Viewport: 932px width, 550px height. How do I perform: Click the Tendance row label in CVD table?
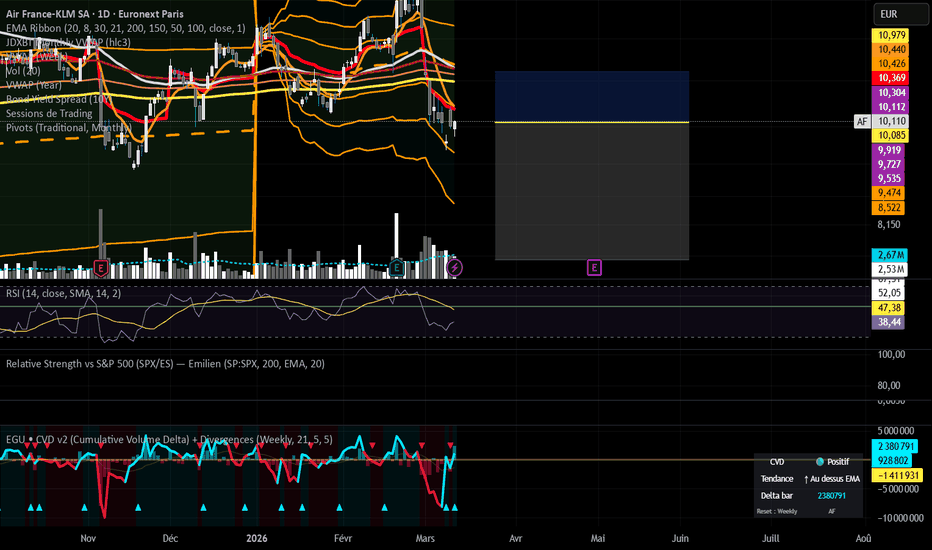(777, 479)
